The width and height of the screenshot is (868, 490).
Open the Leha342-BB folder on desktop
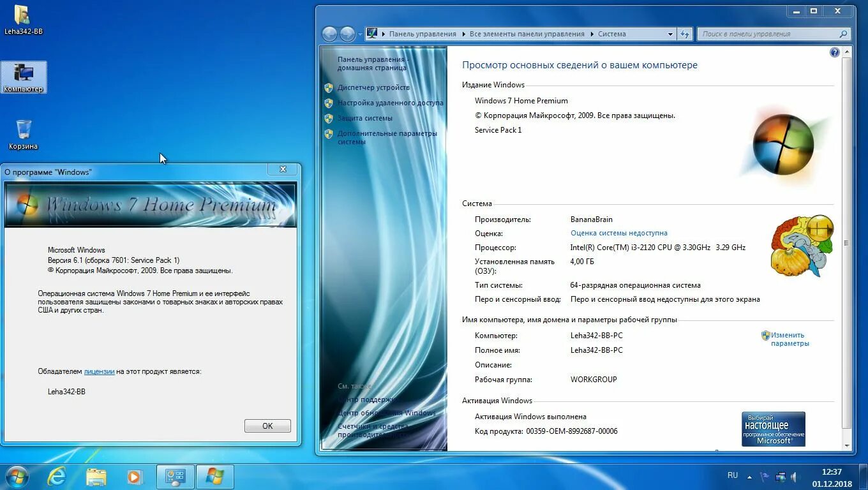tap(23, 20)
